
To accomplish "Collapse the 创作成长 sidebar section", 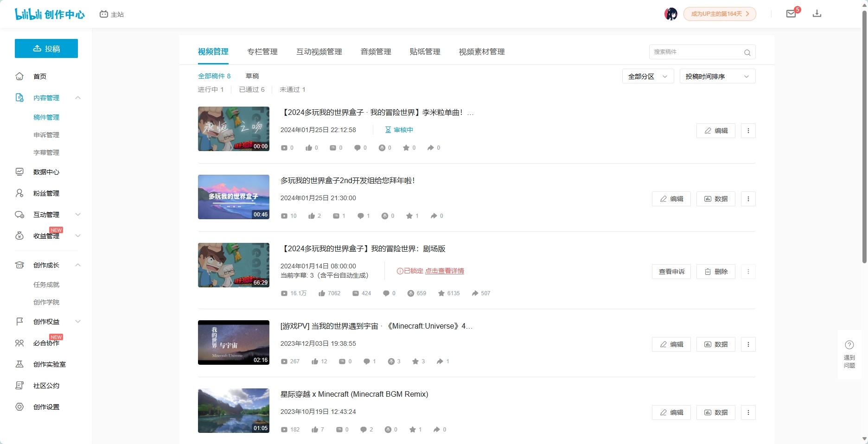I will pos(78,265).
